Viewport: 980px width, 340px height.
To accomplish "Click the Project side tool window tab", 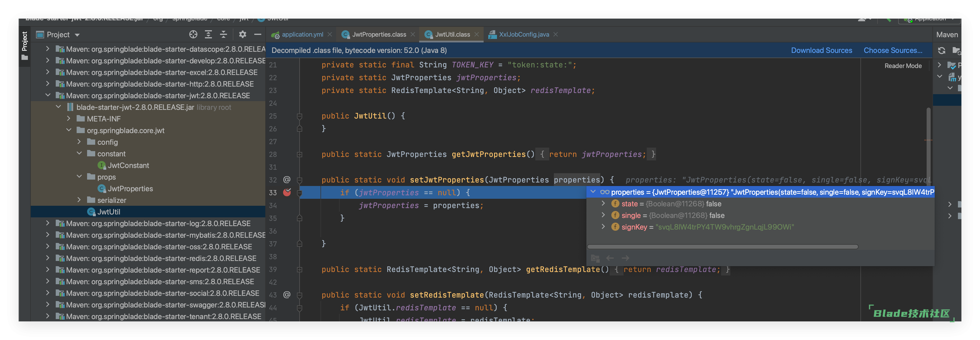I will point(25,46).
